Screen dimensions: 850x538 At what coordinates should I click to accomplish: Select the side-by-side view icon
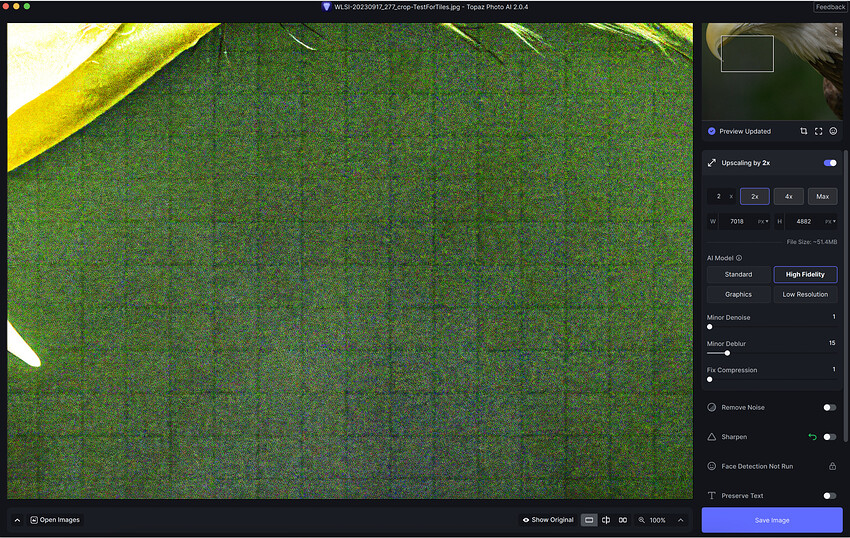(x=623, y=520)
